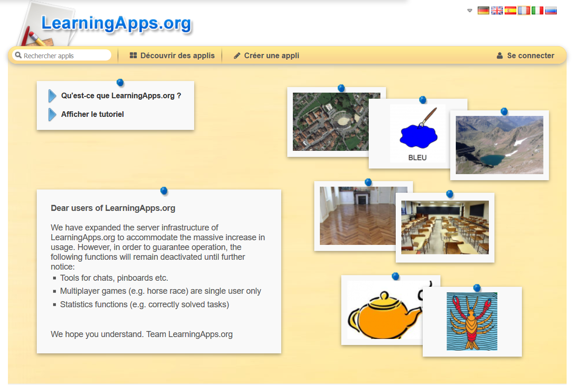Screen dimensions: 575x392
Task: Select the French flag language
Action: point(524,11)
